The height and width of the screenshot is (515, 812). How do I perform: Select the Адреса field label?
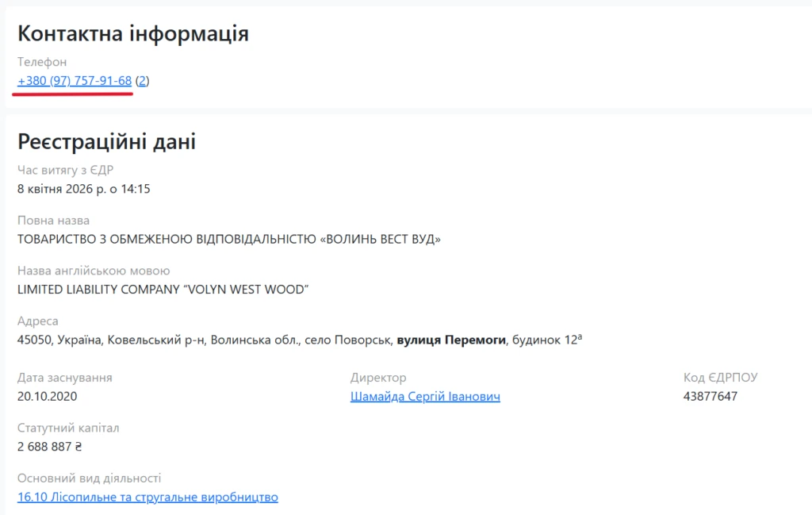pyautogui.click(x=38, y=321)
